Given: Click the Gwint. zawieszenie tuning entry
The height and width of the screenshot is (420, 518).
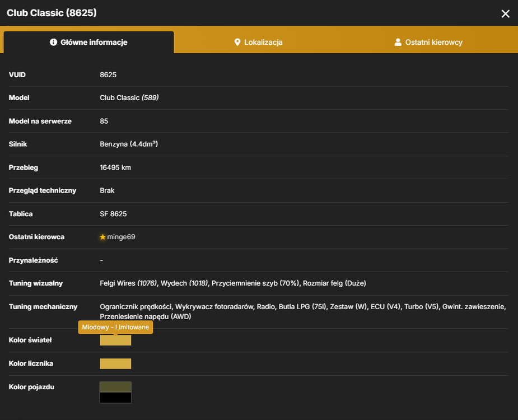Looking at the screenshot, I should [x=474, y=307].
